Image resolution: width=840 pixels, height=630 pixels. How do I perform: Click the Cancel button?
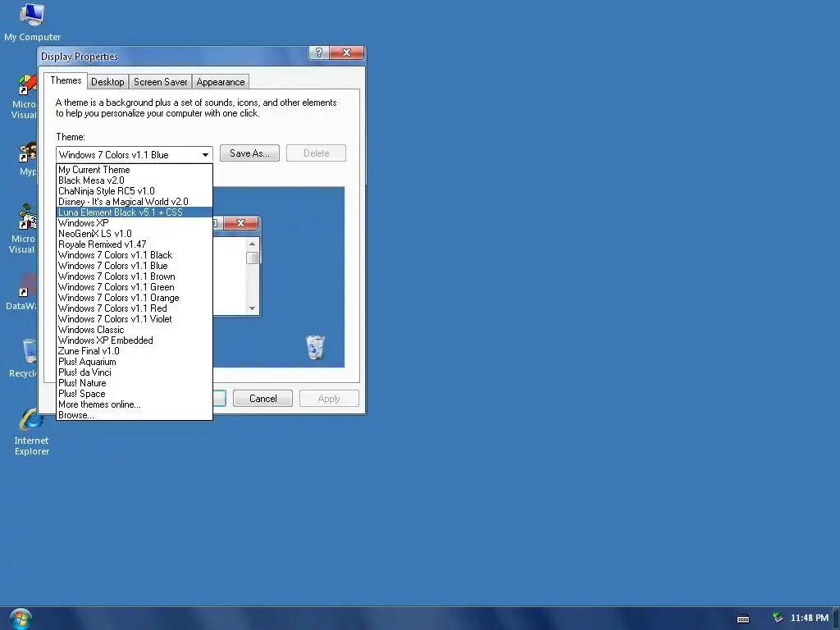(263, 399)
